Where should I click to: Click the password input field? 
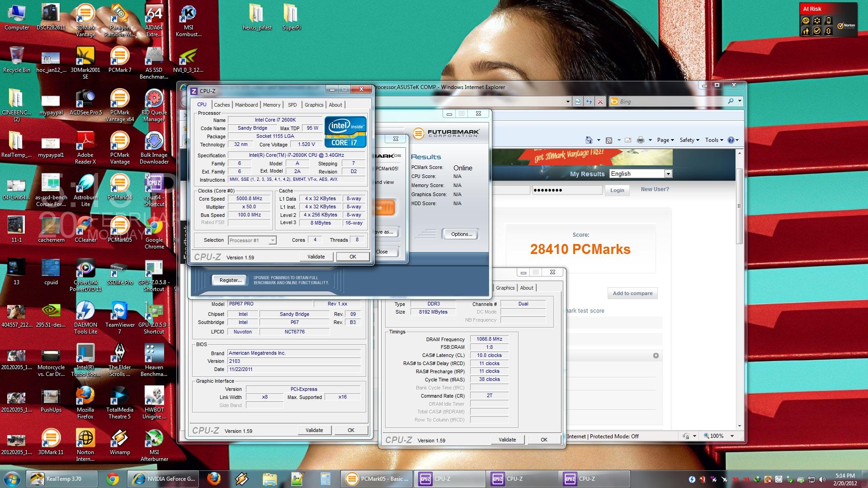(x=567, y=190)
